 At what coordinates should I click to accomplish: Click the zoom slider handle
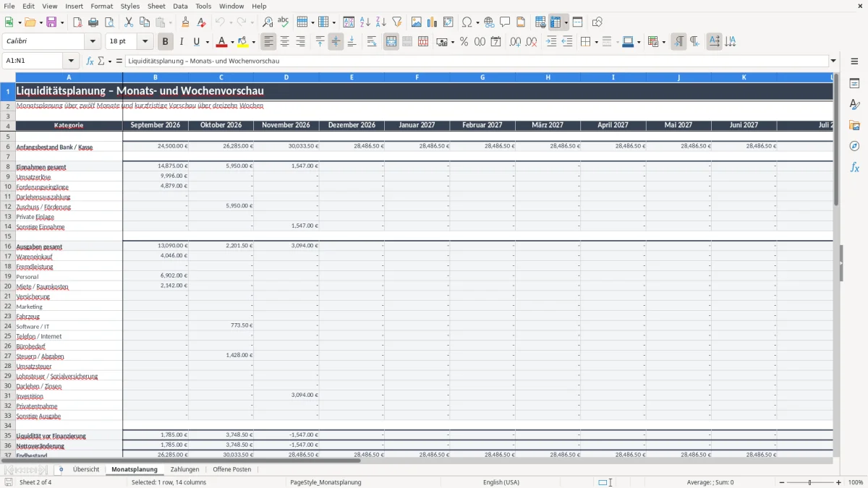click(x=810, y=482)
